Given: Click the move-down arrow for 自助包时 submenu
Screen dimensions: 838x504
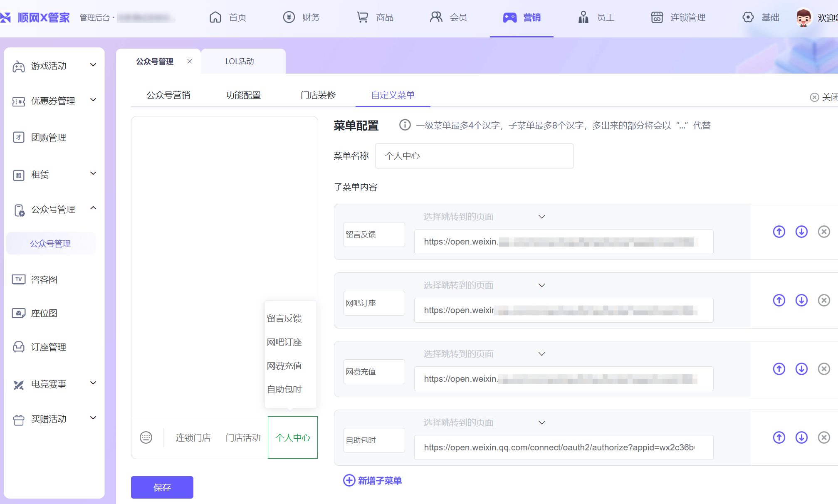Looking at the screenshot, I should tap(801, 437).
